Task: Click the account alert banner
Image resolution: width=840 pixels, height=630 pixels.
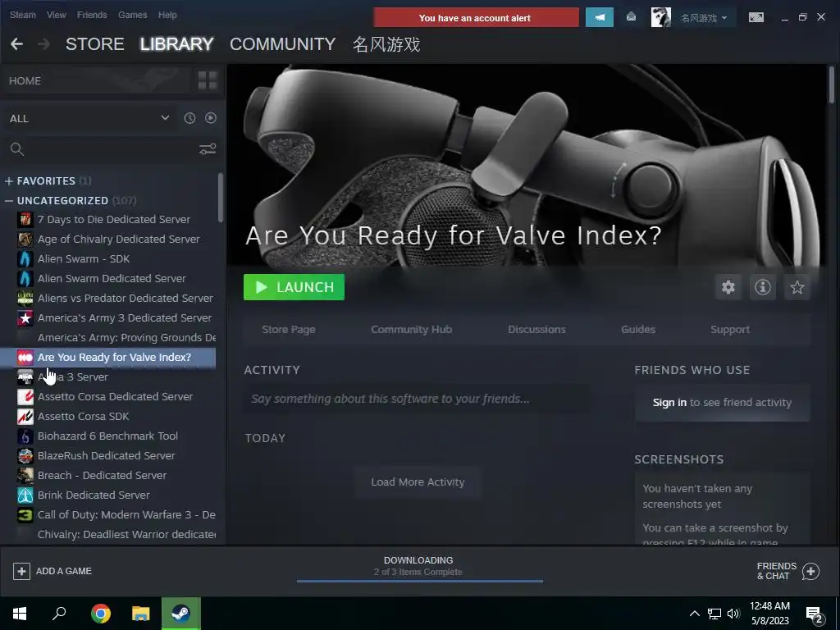Action: coord(476,18)
